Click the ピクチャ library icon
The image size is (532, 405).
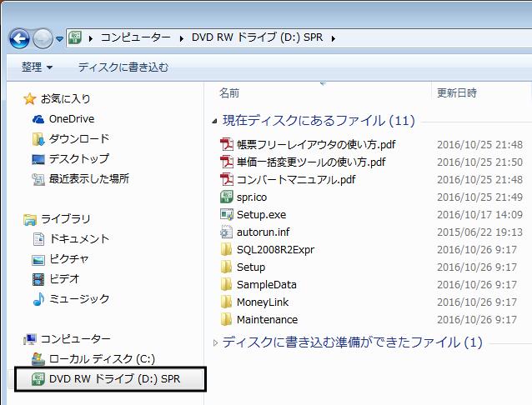(x=38, y=260)
